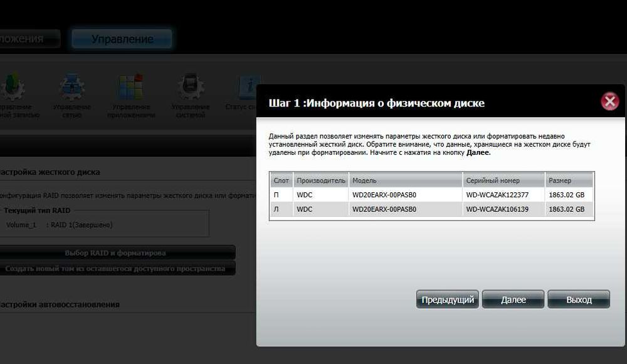Click the Далее button
The height and width of the screenshot is (364, 627).
point(513,299)
